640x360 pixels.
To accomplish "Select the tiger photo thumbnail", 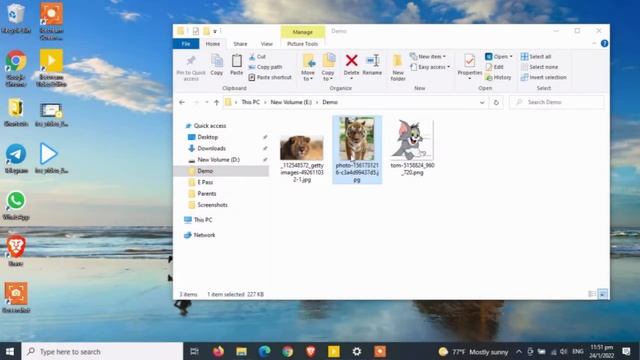I will click(x=357, y=139).
